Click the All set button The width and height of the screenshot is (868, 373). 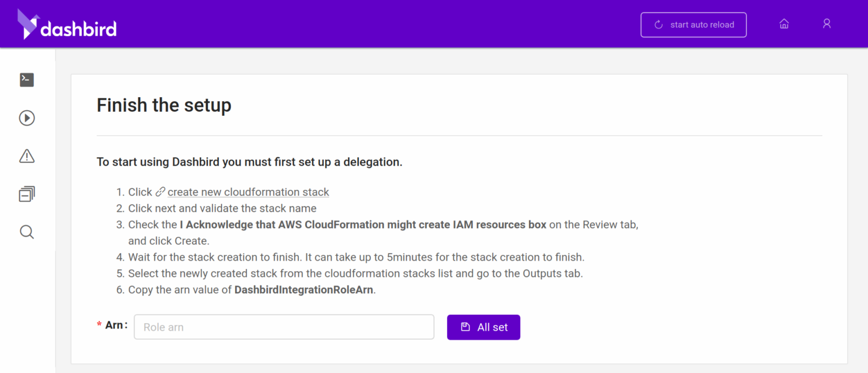[484, 327]
